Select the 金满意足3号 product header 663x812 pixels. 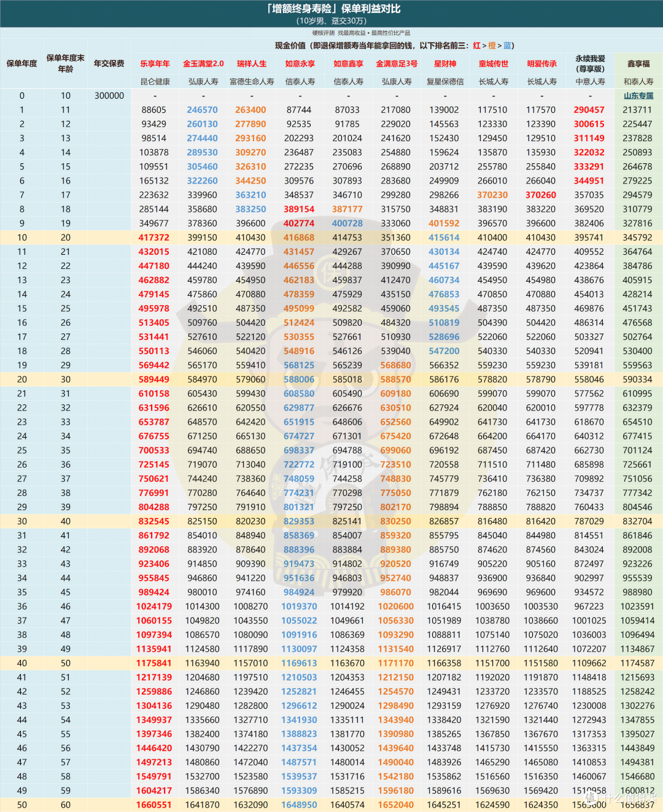[397, 64]
